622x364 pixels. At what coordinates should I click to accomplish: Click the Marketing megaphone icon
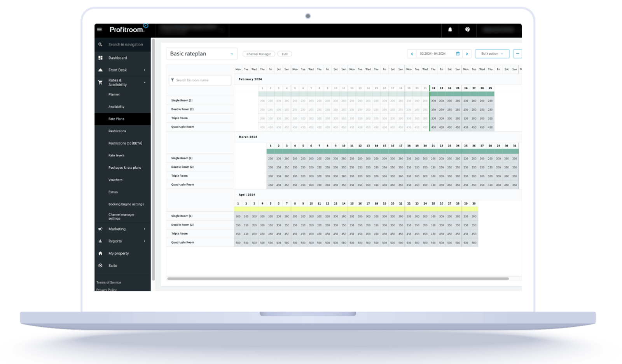pos(100,229)
